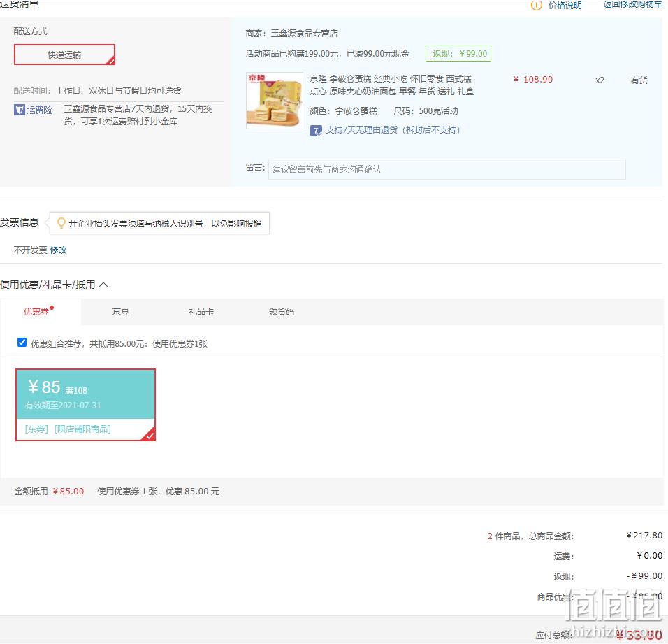Collapse the 使用优惠/礼品卡/抵用 section

pos(103,285)
